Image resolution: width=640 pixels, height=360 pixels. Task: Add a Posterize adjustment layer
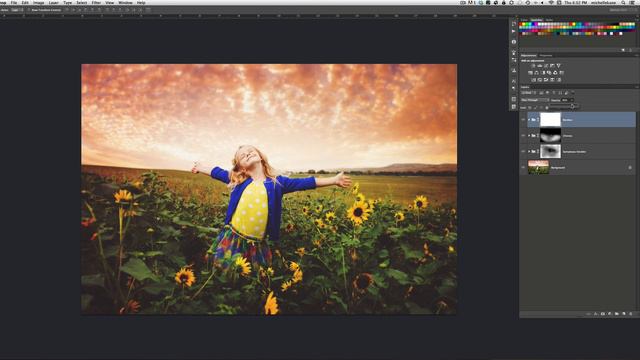[x=540, y=80]
